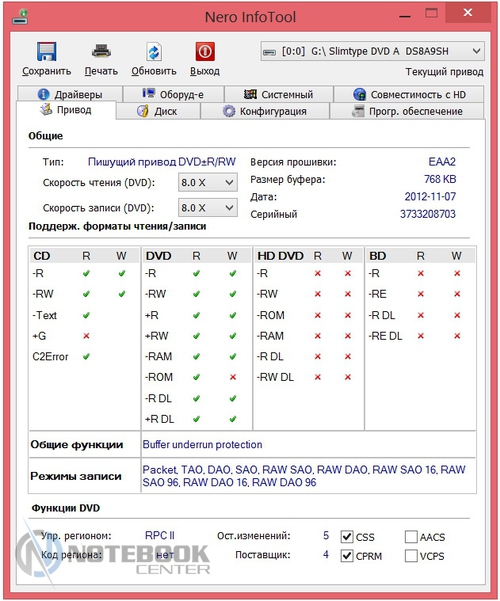Click the Software tab icon
The height and width of the screenshot is (601, 500).
tap(358, 111)
